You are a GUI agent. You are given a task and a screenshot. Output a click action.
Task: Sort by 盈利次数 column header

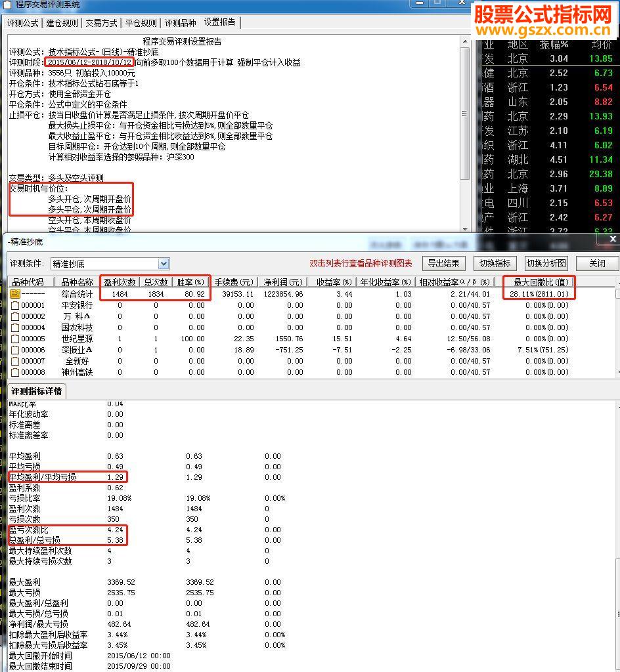[x=120, y=282]
